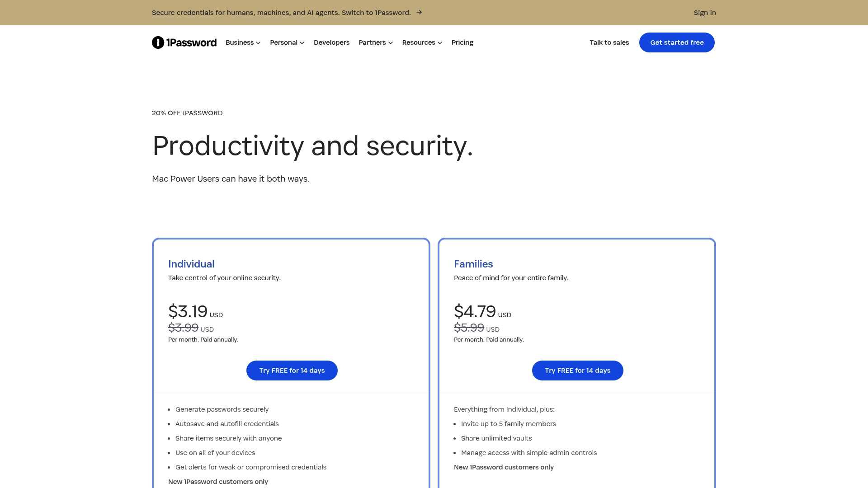868x488 pixels.
Task: Click the Sign in link
Action: (705, 13)
